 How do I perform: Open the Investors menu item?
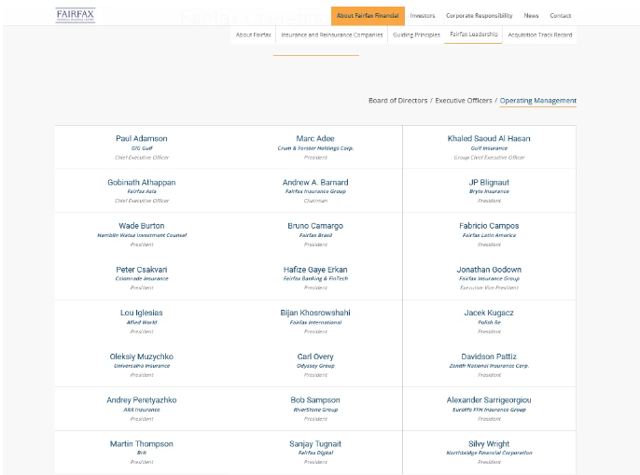[422, 16]
